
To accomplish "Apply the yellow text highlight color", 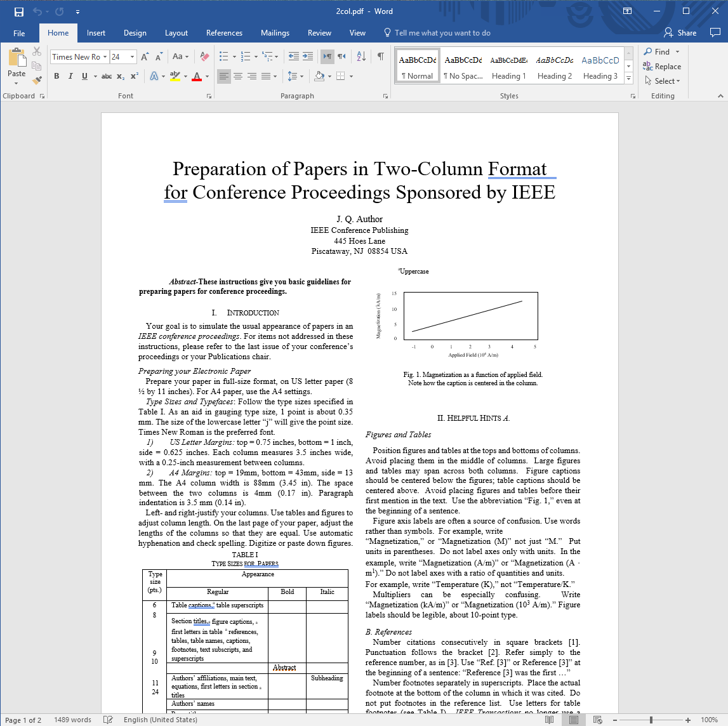I will pyautogui.click(x=175, y=76).
